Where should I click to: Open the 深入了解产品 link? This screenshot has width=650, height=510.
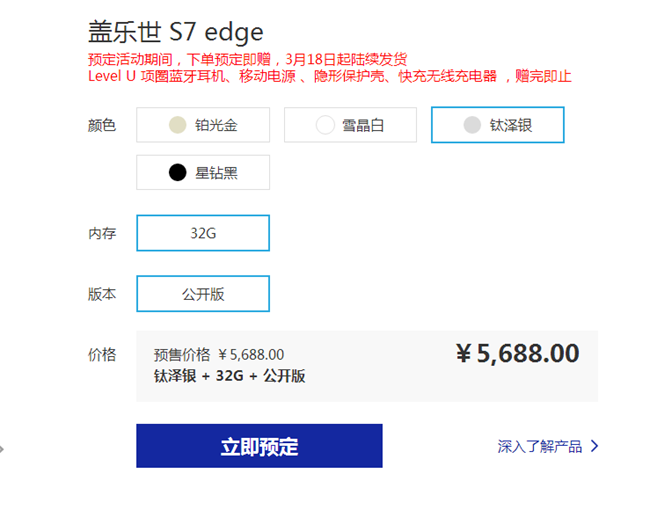pos(540,446)
